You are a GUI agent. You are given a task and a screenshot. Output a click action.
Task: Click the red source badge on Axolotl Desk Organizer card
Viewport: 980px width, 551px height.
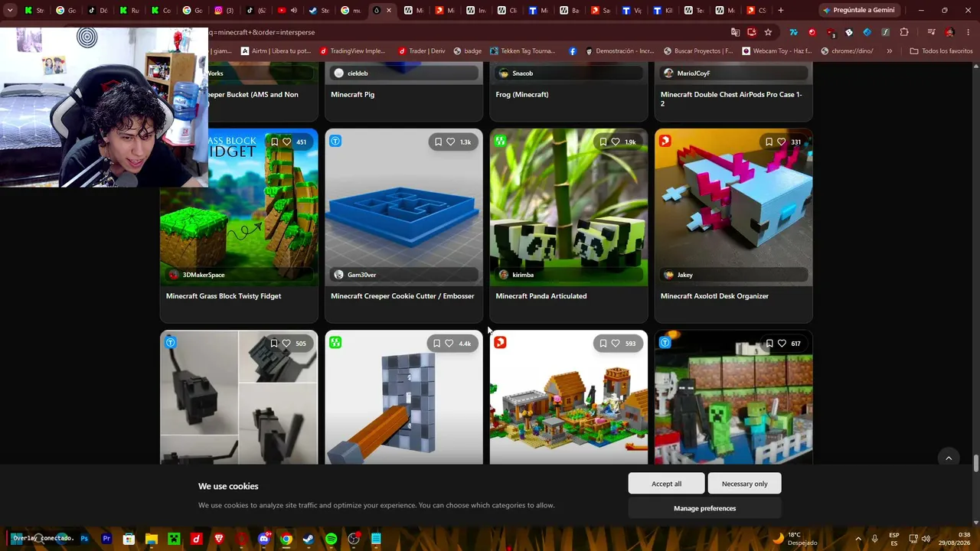665,141
